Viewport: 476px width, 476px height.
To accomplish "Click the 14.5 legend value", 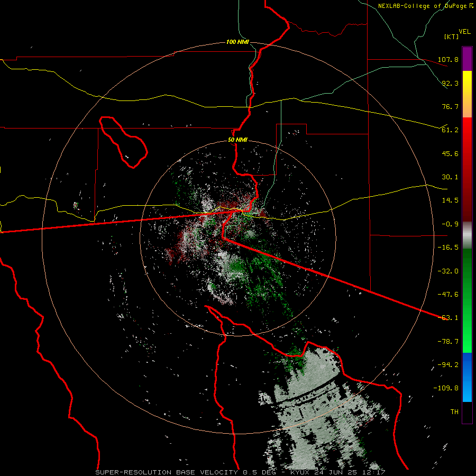I will click(450, 200).
